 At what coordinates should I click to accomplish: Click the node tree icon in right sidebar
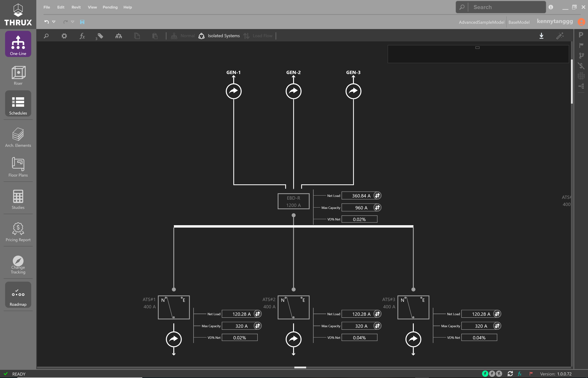581,86
